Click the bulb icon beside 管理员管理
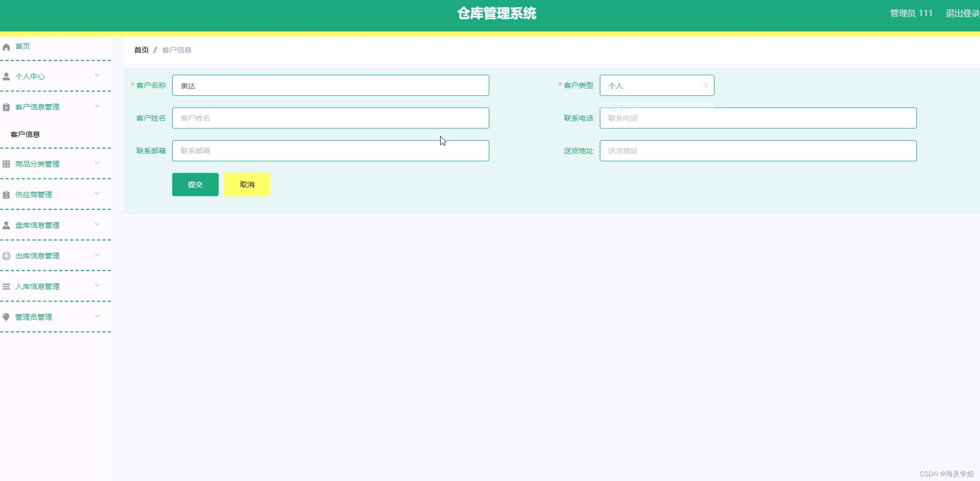This screenshot has width=980, height=481. [x=6, y=317]
